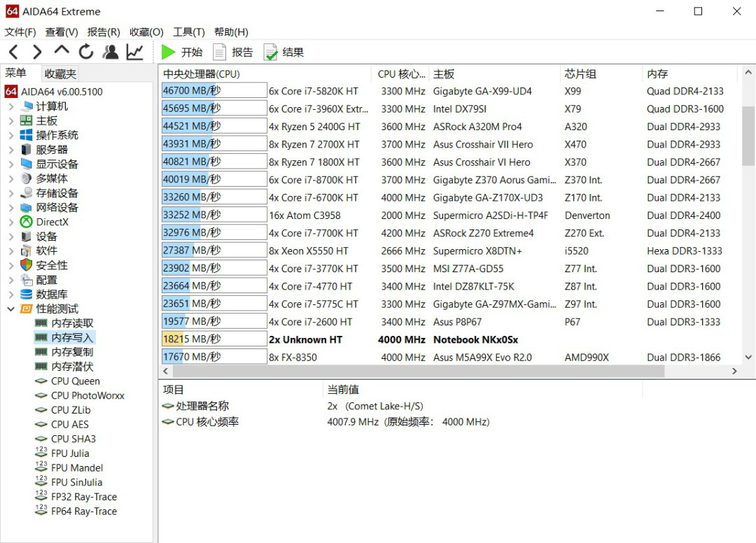The image size is (756, 543).
Task: Open the 报告(R) menu
Action: [104, 32]
